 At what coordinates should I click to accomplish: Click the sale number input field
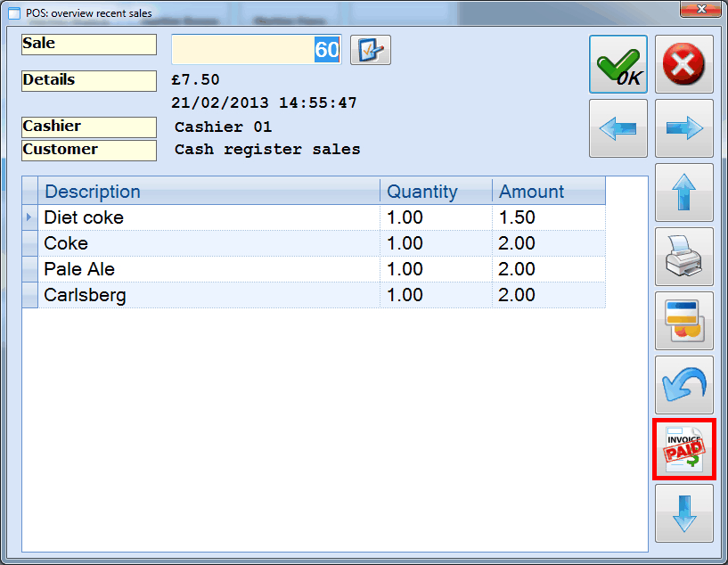[x=256, y=50]
